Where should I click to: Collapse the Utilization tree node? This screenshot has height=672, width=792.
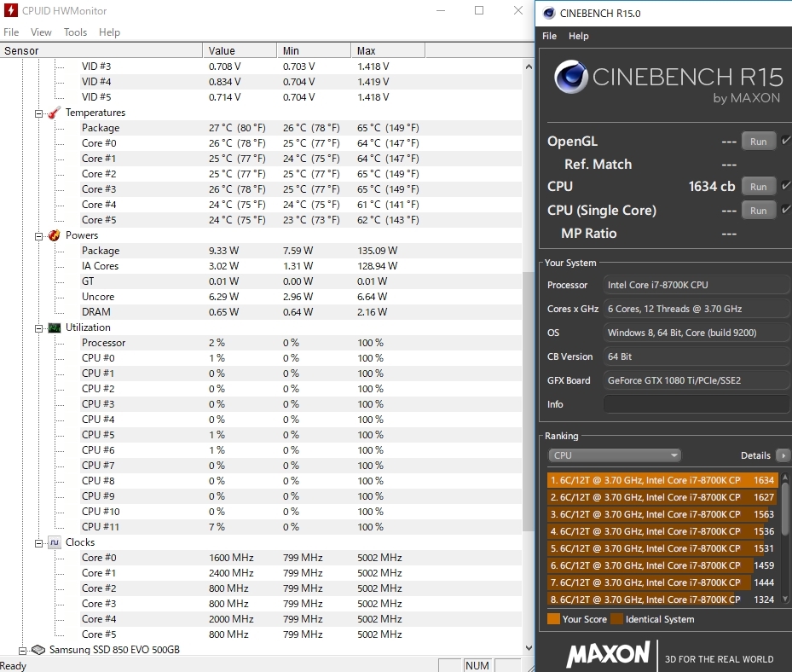pyautogui.click(x=38, y=328)
